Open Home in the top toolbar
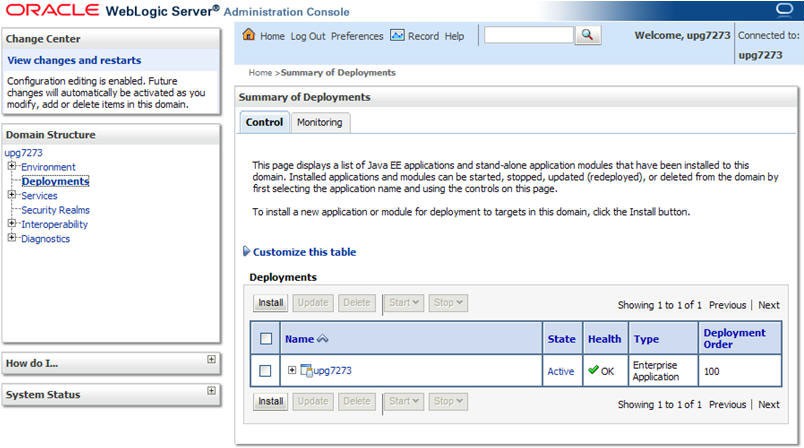Image resolution: width=804 pixels, height=448 pixels. click(272, 36)
